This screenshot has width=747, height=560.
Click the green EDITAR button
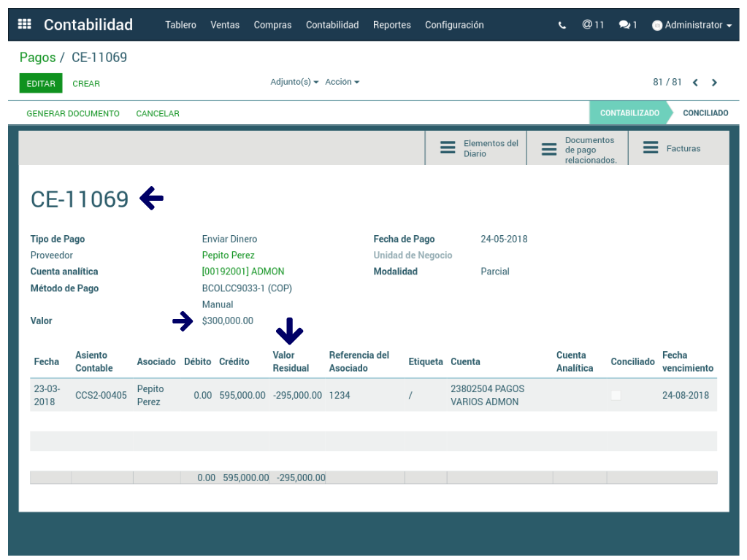coord(41,83)
